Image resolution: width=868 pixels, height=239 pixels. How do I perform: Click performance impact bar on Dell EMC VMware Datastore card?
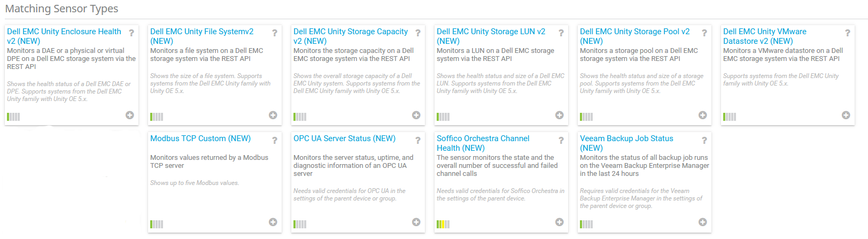[x=730, y=117]
